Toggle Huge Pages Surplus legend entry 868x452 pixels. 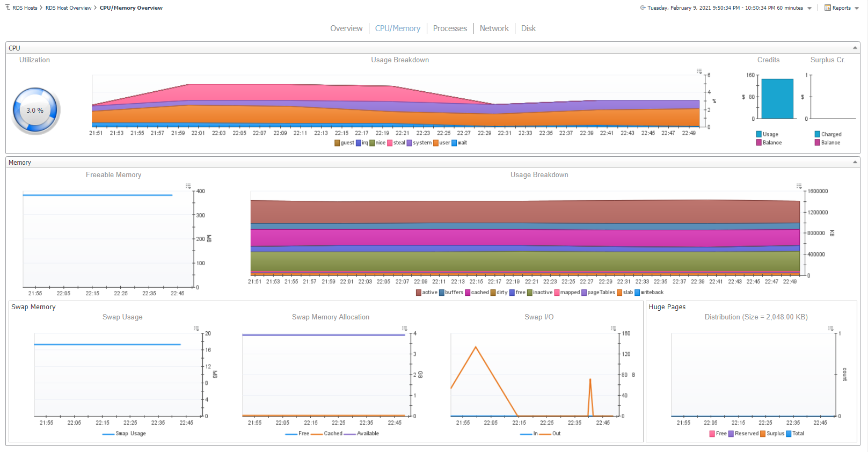click(x=772, y=434)
